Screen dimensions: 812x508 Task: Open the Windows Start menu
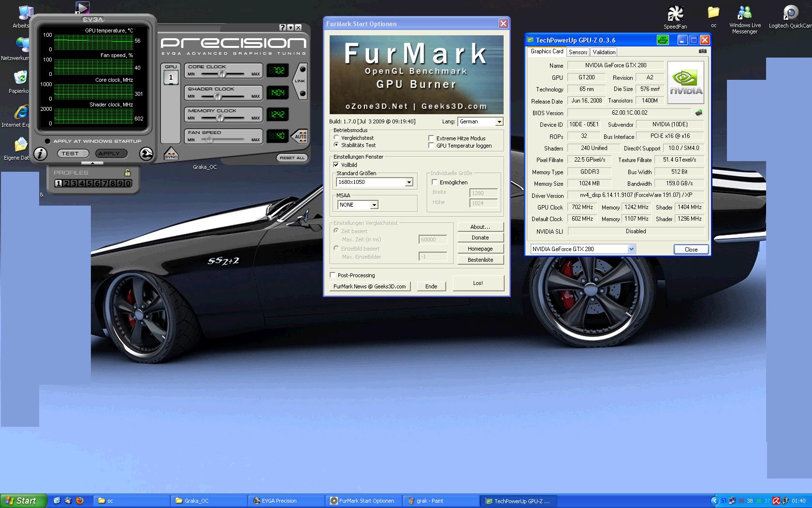click(x=24, y=501)
